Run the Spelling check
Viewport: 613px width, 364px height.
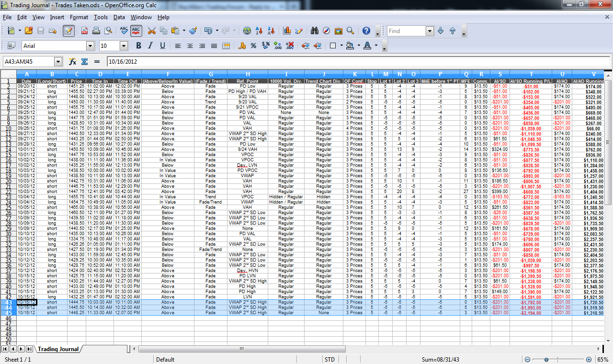point(124,31)
